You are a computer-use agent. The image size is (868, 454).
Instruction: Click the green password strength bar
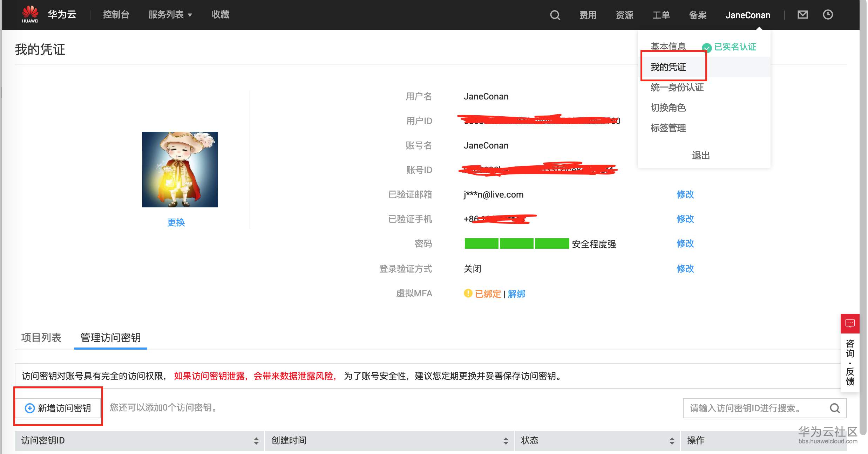[517, 243]
